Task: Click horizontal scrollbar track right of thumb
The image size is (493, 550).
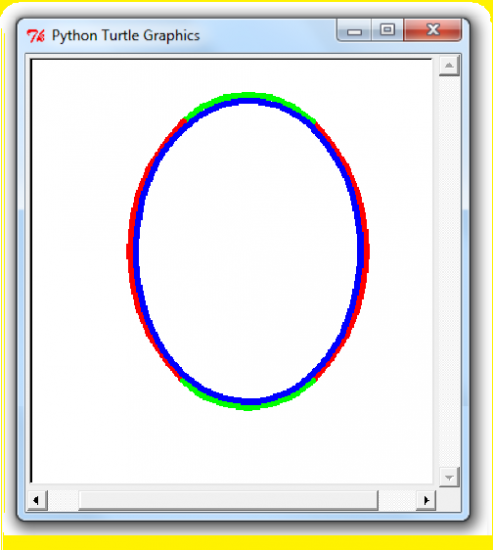Action: pyautogui.click(x=397, y=500)
